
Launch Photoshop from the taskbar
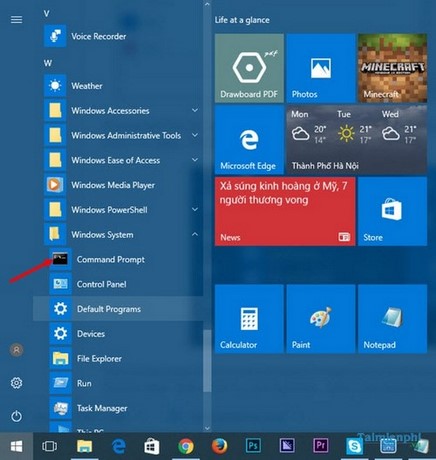point(253,446)
